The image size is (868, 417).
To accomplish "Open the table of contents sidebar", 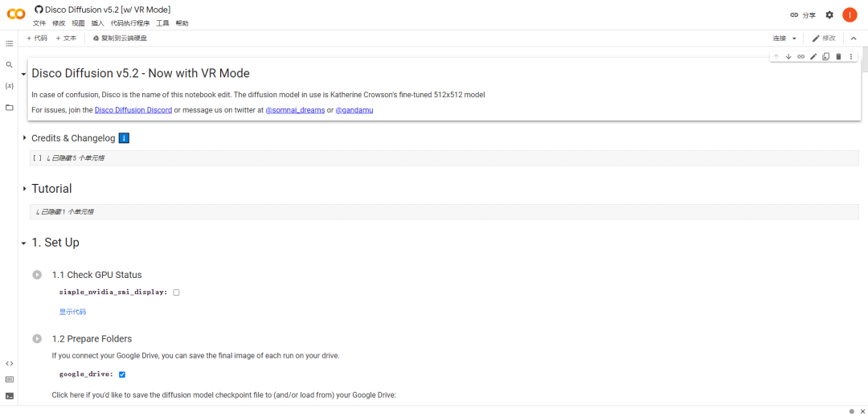I will (10, 43).
